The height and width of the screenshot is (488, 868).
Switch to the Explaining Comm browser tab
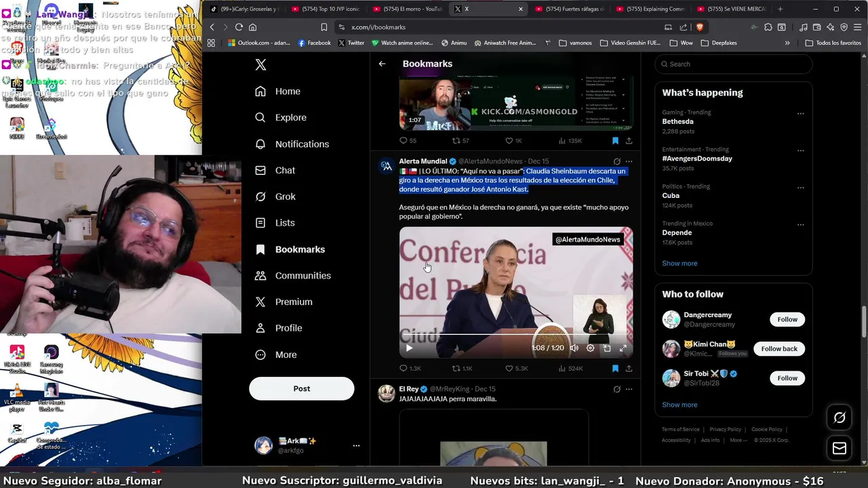[x=650, y=9]
